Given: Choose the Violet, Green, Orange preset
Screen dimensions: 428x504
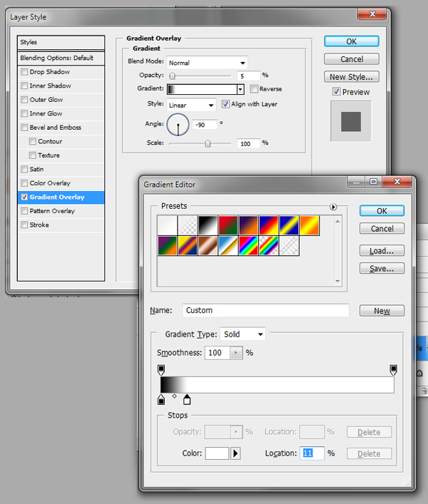Looking at the screenshot, I should point(167,245).
